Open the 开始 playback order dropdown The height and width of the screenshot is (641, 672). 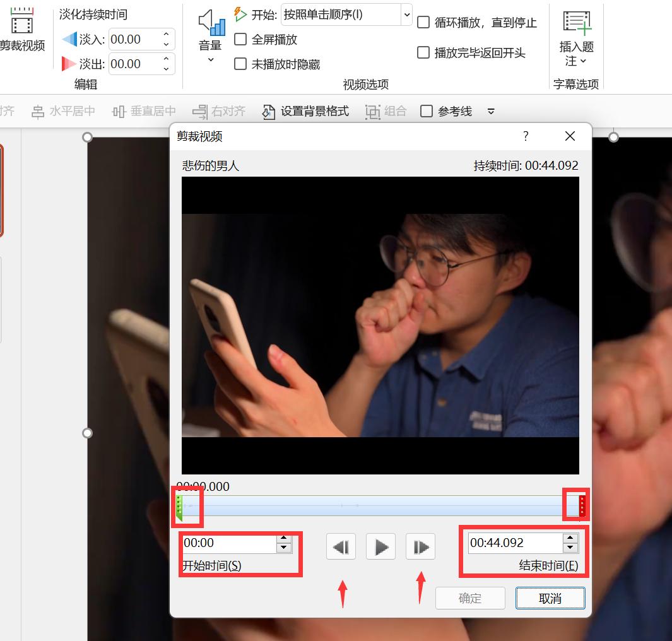click(x=406, y=15)
